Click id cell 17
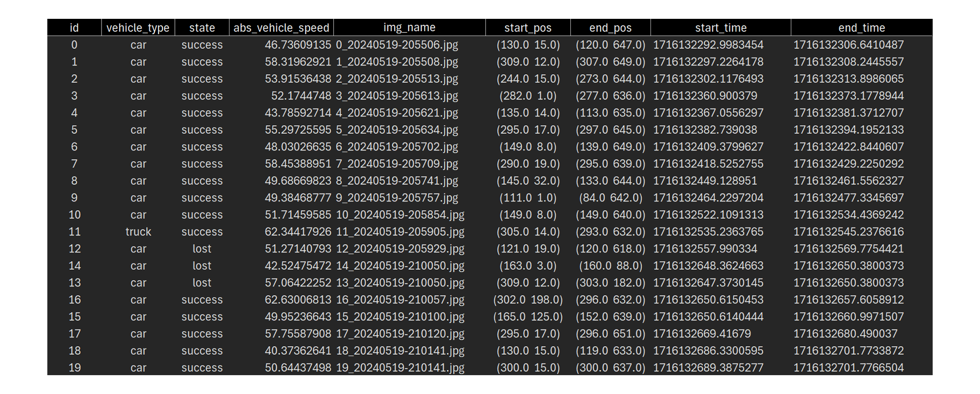 [x=74, y=334]
